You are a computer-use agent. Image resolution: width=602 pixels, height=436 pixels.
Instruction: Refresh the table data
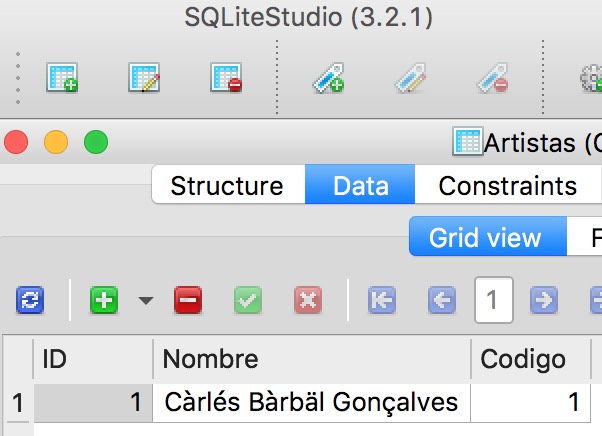[30, 299]
